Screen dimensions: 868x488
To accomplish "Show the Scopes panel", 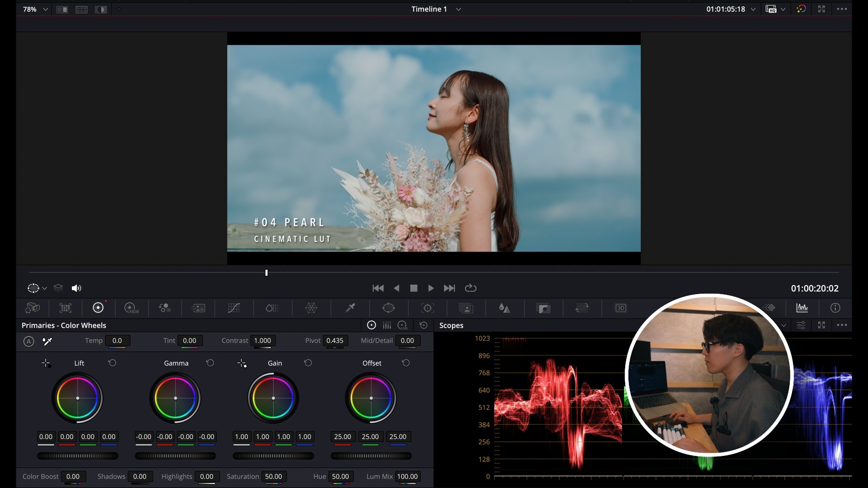I will pyautogui.click(x=802, y=308).
